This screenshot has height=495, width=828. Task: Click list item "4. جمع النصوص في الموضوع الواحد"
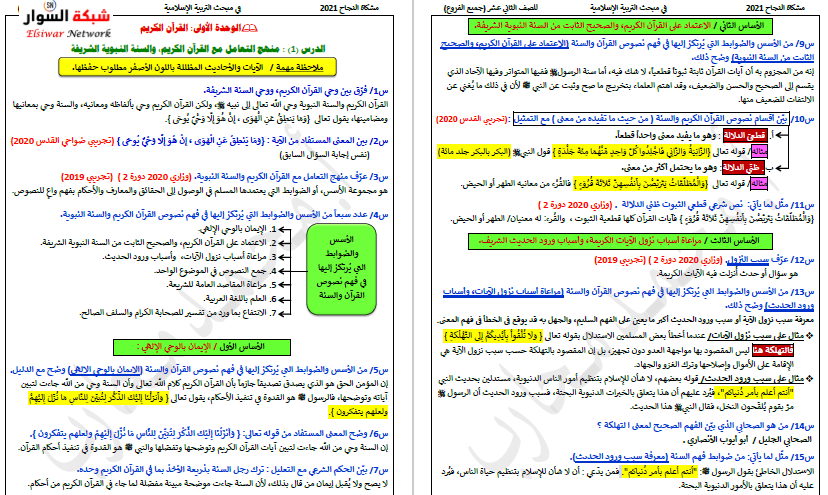pos(215,271)
